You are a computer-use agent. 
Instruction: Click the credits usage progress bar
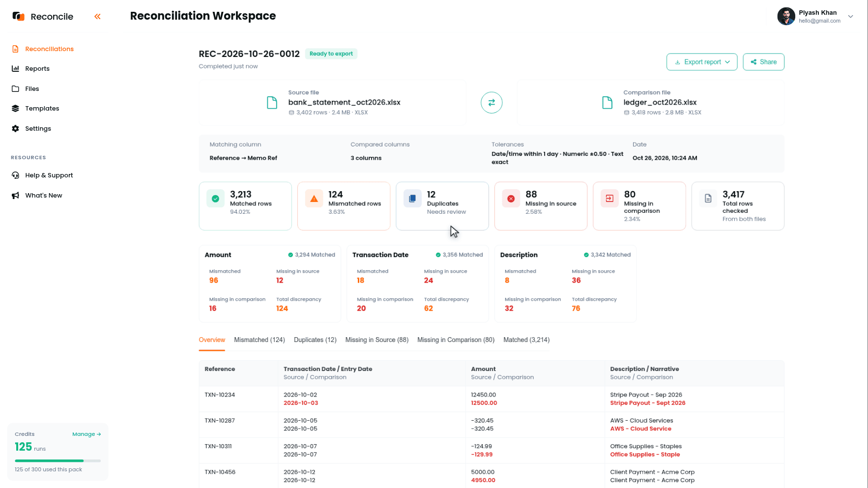tap(58, 461)
